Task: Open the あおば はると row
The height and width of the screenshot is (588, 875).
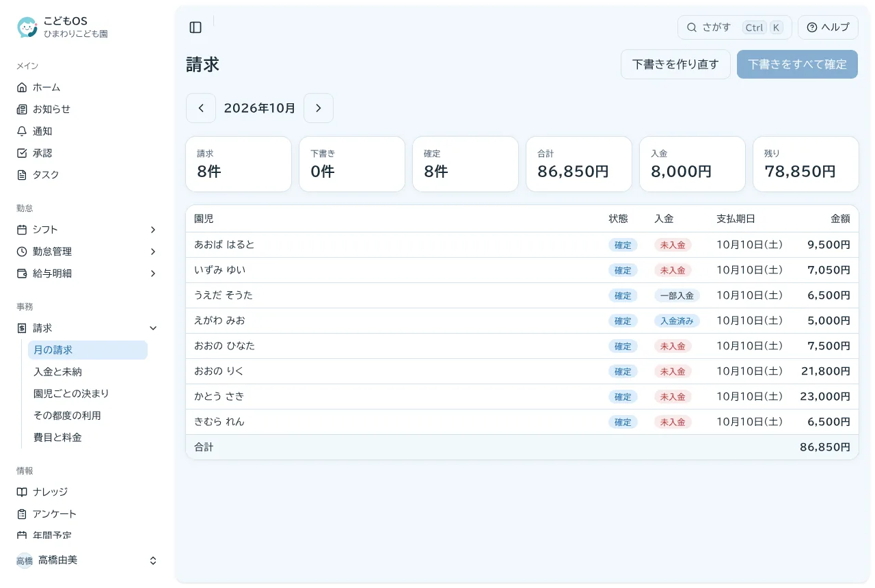Action: click(522, 245)
